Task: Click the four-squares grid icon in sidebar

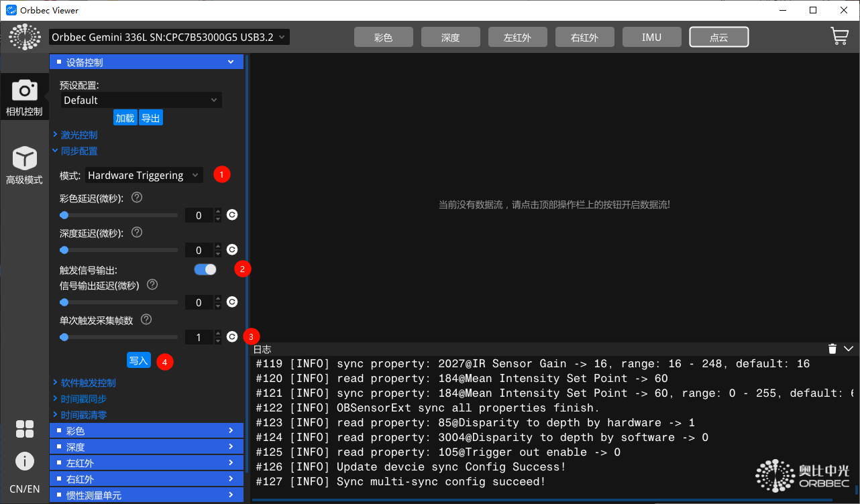Action: coord(25,429)
